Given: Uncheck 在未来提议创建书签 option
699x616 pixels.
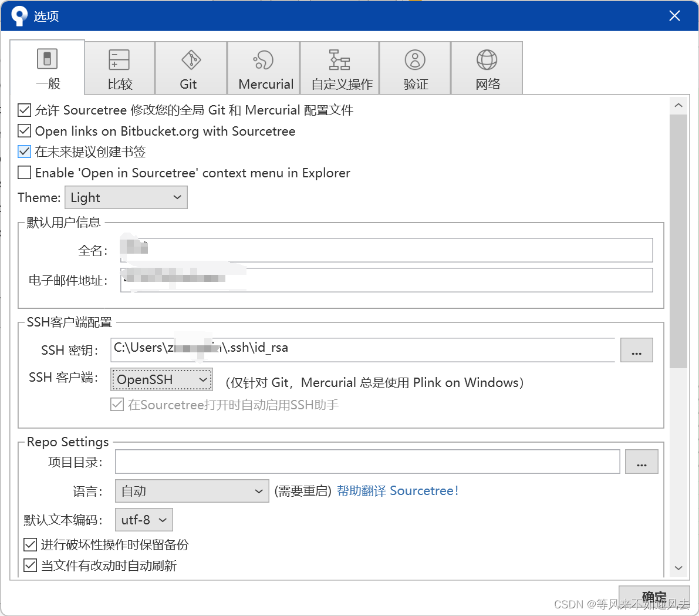Looking at the screenshot, I should coord(25,152).
